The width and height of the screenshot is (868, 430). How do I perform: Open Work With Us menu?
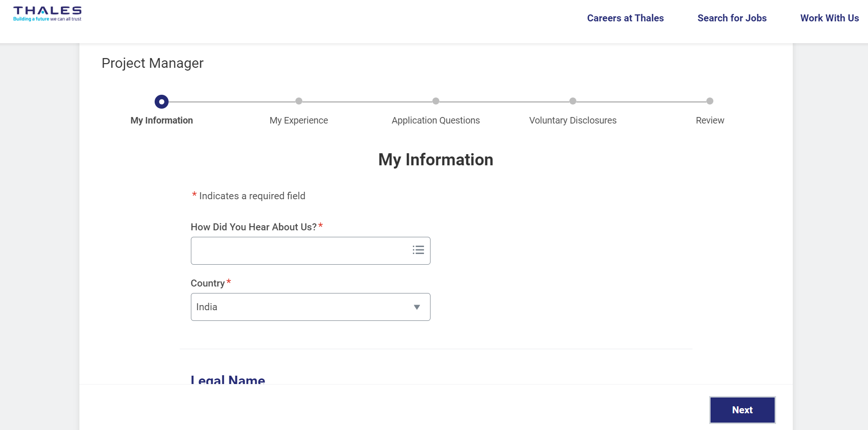click(829, 18)
